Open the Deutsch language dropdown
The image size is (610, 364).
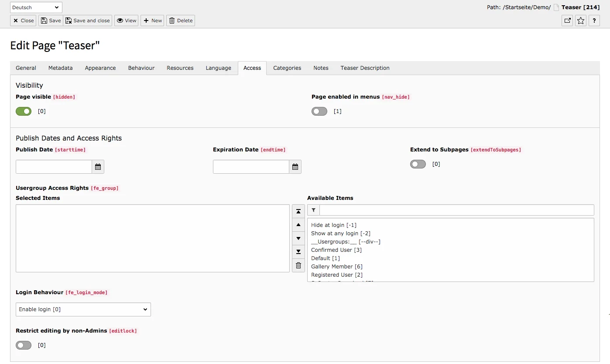35,7
